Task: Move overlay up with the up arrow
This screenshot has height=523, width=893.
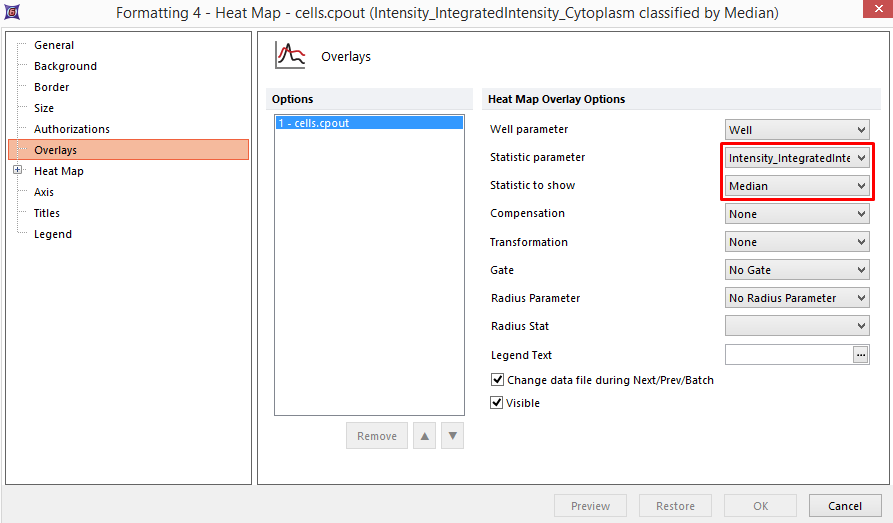Action: [x=425, y=436]
